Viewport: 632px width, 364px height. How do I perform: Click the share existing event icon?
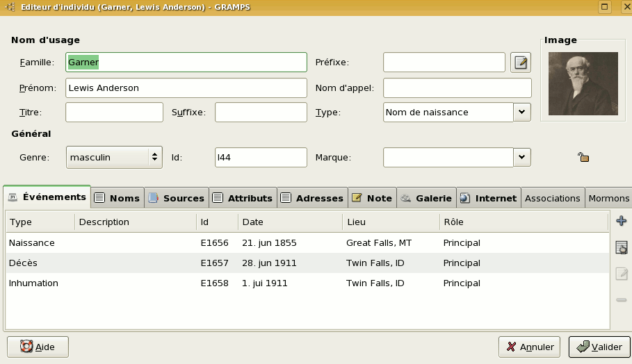click(622, 248)
